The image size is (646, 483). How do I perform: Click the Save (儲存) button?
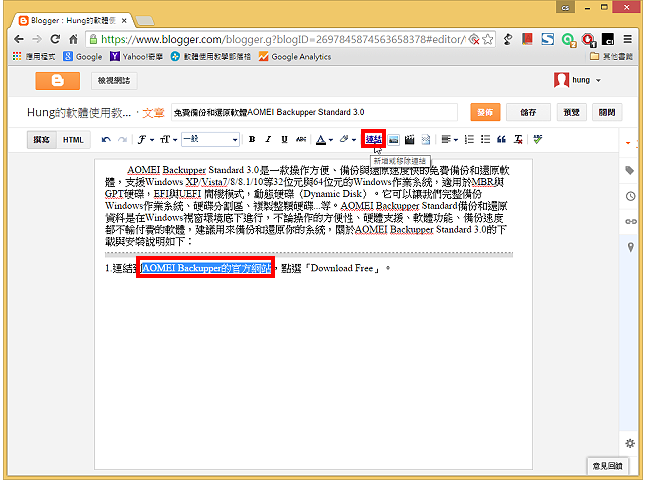(528, 112)
